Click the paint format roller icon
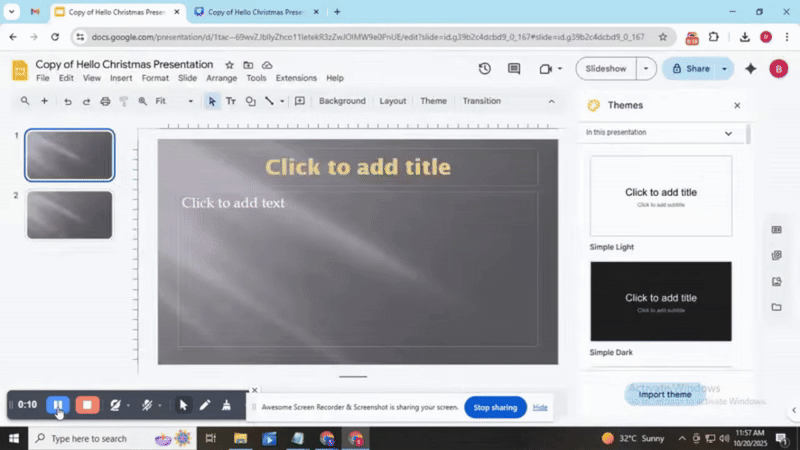The height and width of the screenshot is (450, 800). 124,101
